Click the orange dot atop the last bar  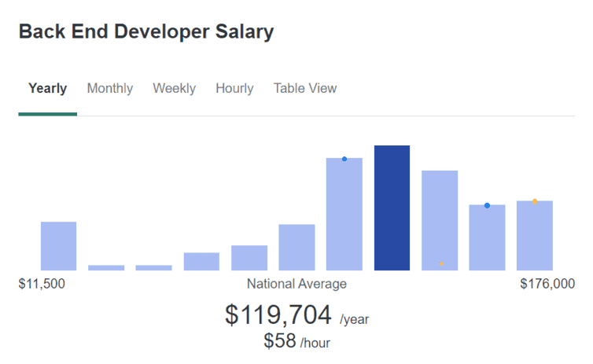pyautogui.click(x=535, y=201)
